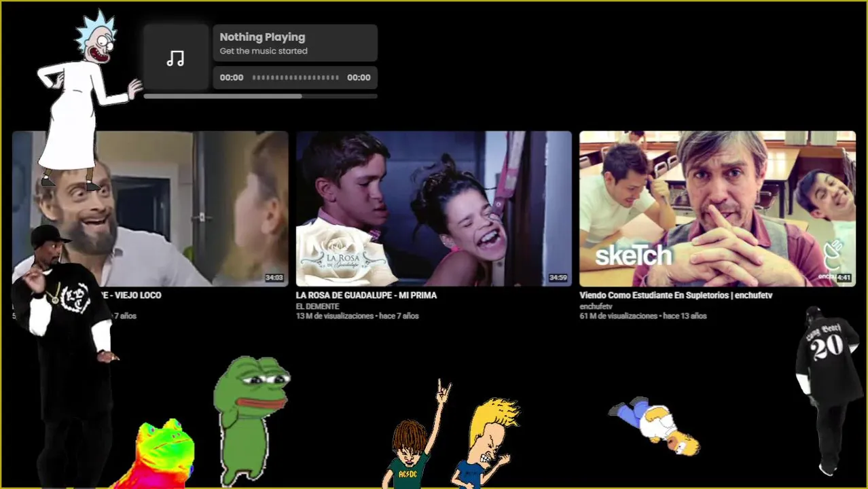This screenshot has width=868, height=489.
Task: Click the "Get the music started" subtitle
Action: (x=264, y=51)
